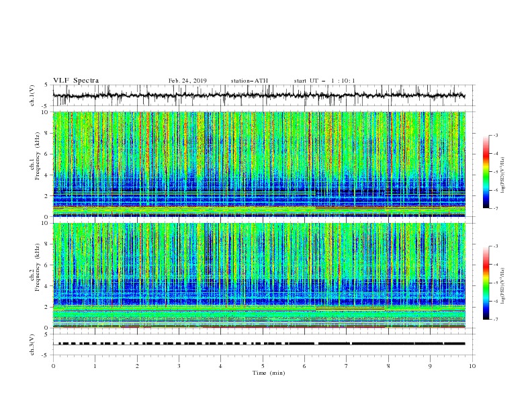Click the ch.3(V) axis label
The image size is (532, 411).
(x=32, y=345)
